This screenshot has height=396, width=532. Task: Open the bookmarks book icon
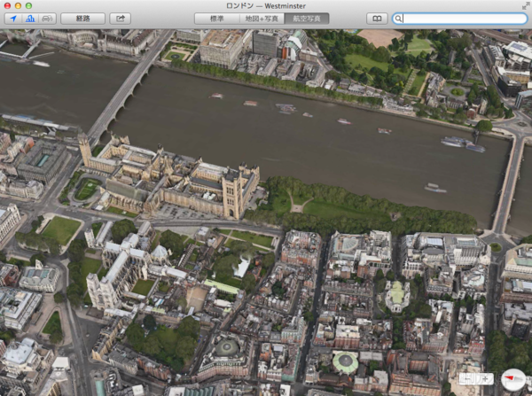[377, 19]
